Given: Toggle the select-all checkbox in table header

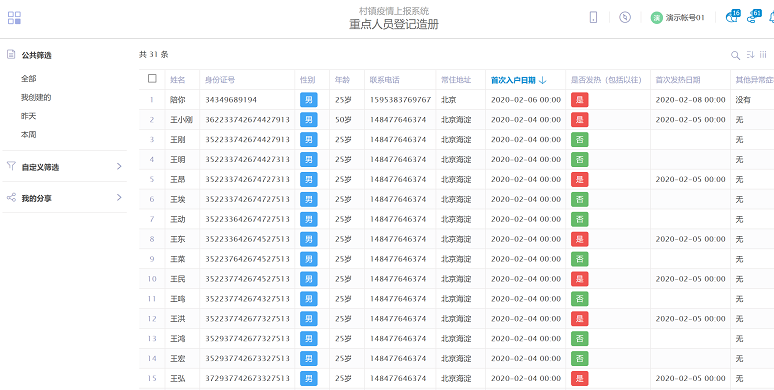Looking at the screenshot, I should pos(152,78).
